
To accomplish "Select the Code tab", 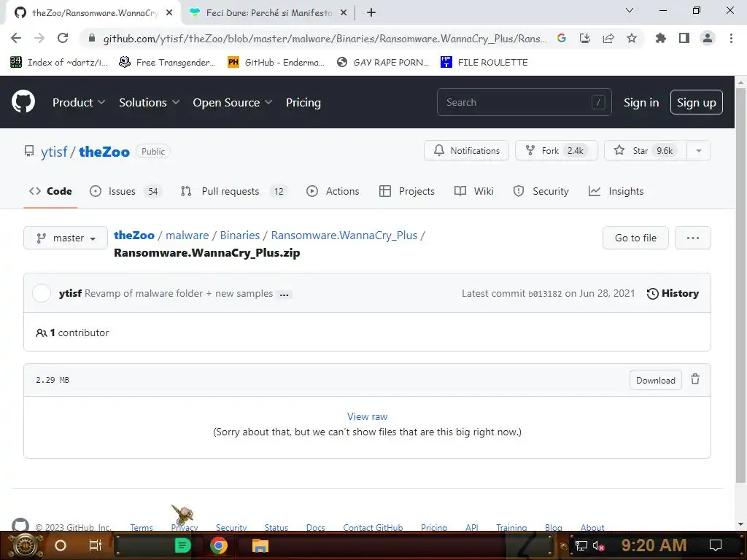I will 50,192.
